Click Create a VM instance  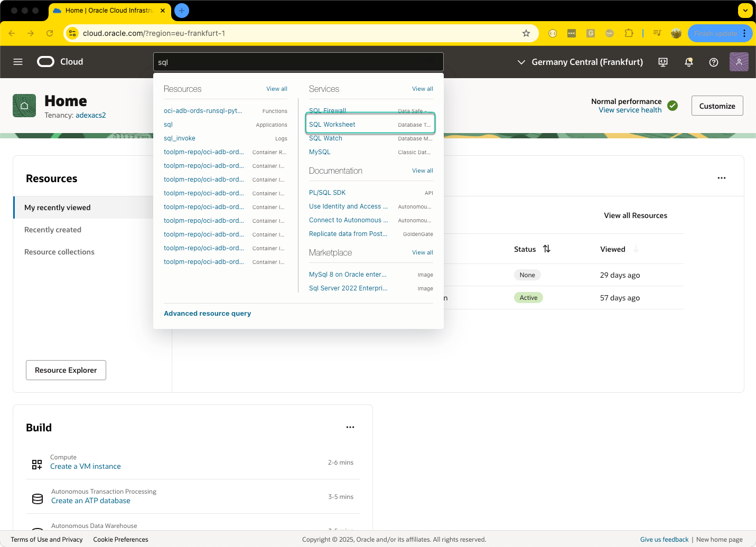coord(86,466)
